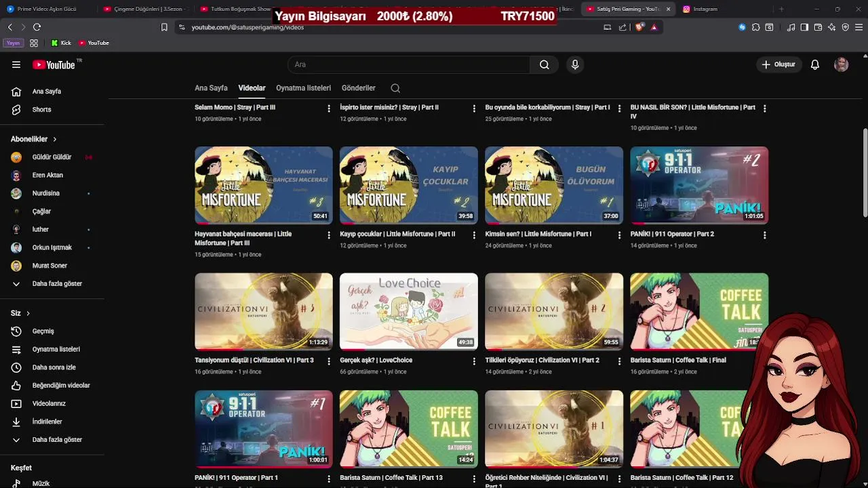
Task: Switch to the Prime Video browser tab
Action: pos(47,9)
